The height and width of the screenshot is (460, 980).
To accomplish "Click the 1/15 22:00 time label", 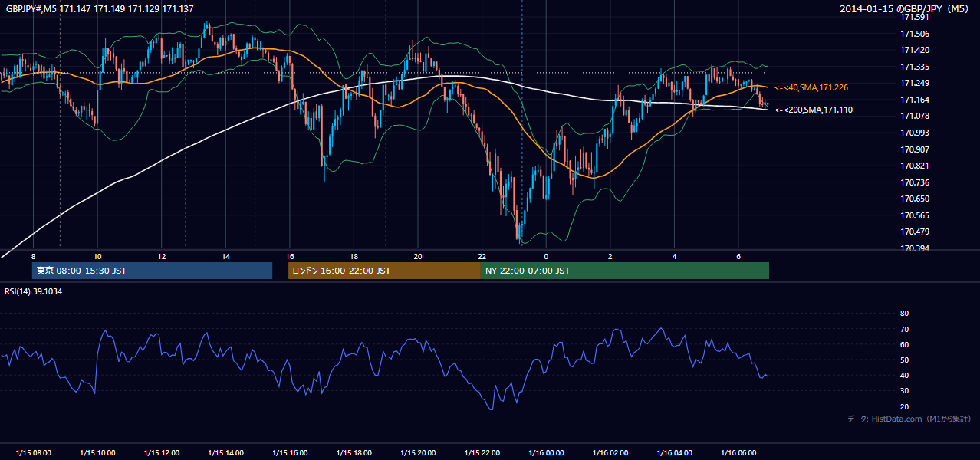I will [482, 453].
